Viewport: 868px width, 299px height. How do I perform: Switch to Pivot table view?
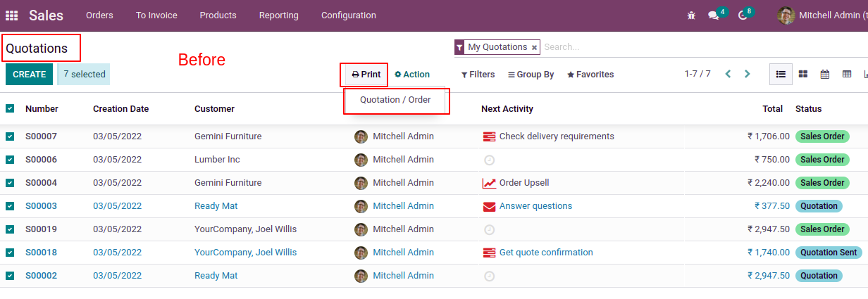tap(846, 74)
